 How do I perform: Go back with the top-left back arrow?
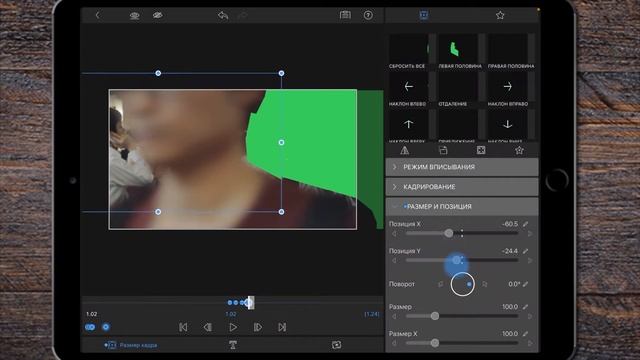point(97,16)
